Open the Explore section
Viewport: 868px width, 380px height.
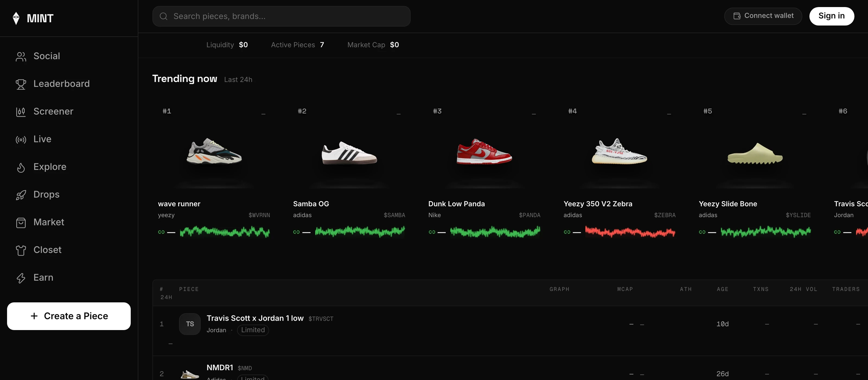[50, 167]
